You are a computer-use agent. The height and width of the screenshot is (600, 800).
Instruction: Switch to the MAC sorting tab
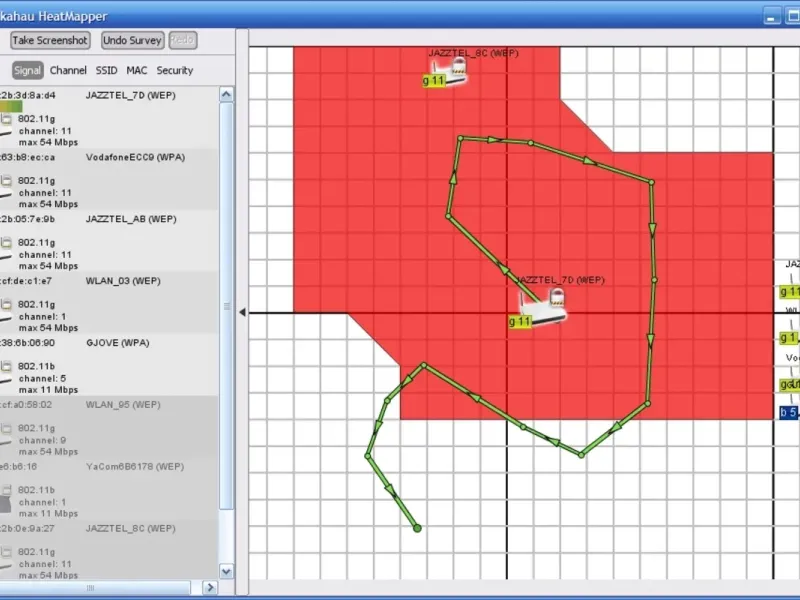[x=137, y=70]
